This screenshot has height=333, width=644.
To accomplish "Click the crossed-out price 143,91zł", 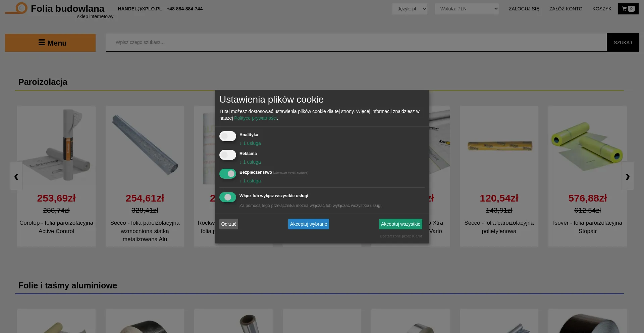I will 499,210.
